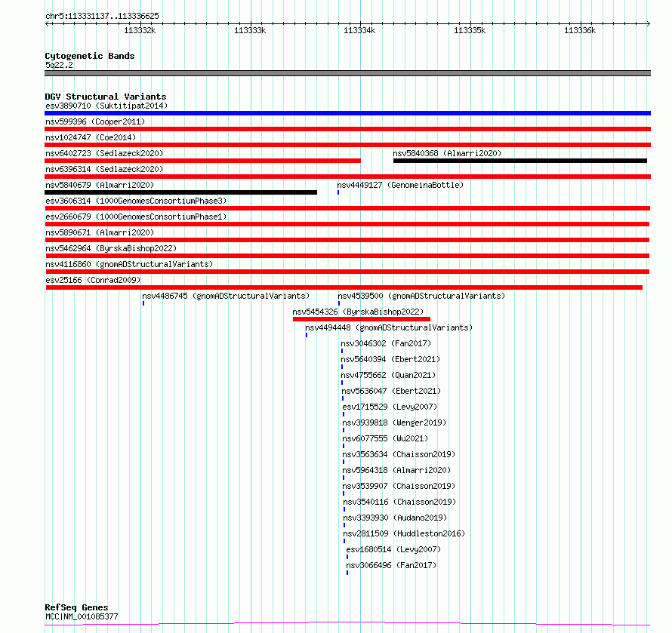Click RefSeq Genes track title
The height and width of the screenshot is (633, 672).
[x=76, y=607]
